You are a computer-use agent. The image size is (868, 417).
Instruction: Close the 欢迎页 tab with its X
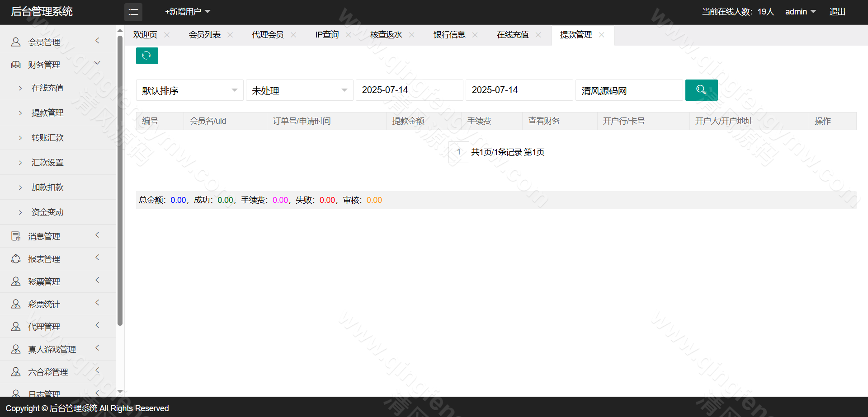(167, 35)
